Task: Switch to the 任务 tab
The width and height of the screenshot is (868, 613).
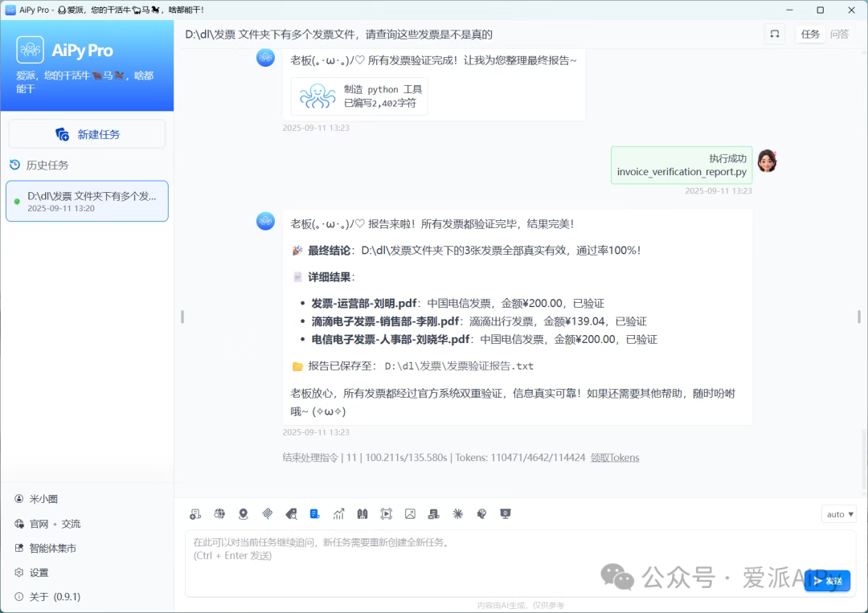Action: click(810, 34)
